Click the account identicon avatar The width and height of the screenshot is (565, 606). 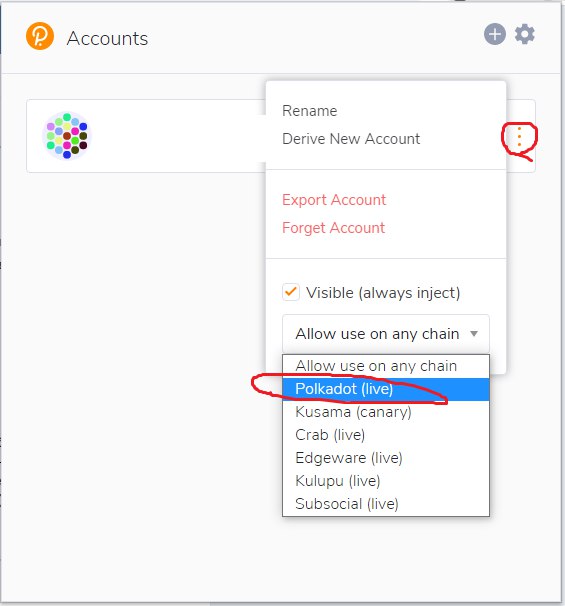(x=67, y=136)
